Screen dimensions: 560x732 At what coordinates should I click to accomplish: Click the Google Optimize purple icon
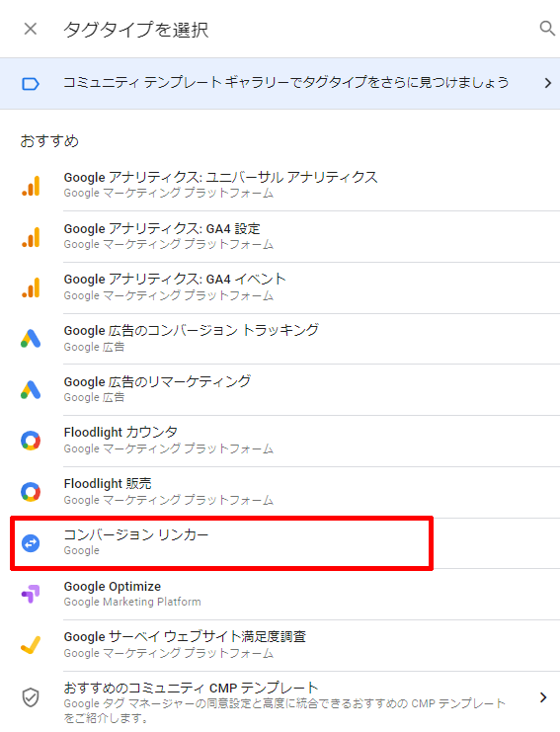click(x=31, y=594)
